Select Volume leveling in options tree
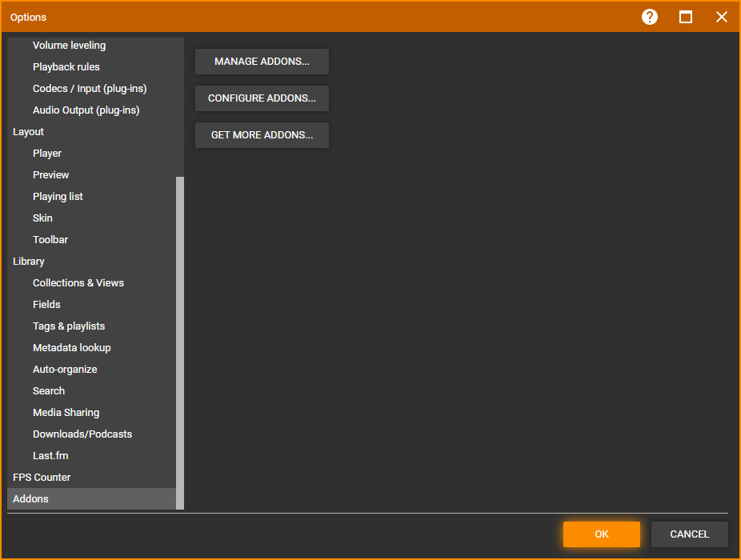741x560 pixels. 69,46
